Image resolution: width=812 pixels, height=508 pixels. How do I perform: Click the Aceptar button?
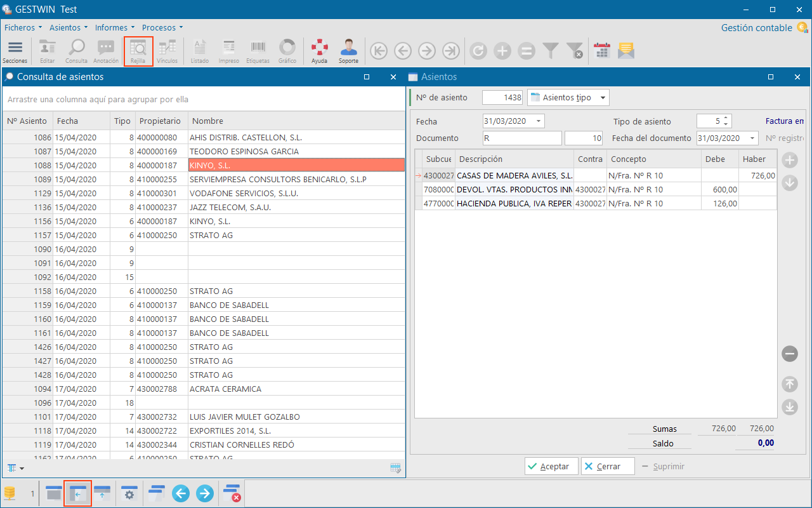pyautogui.click(x=551, y=466)
